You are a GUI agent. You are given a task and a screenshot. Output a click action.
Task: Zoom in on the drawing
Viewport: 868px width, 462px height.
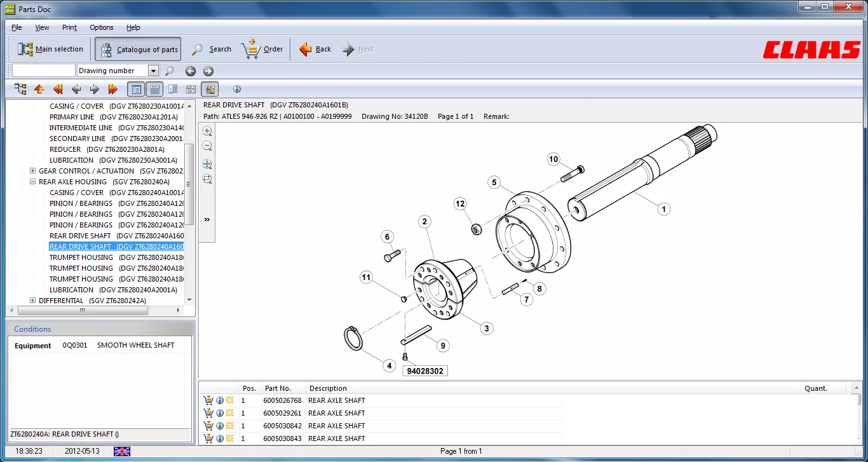click(207, 131)
